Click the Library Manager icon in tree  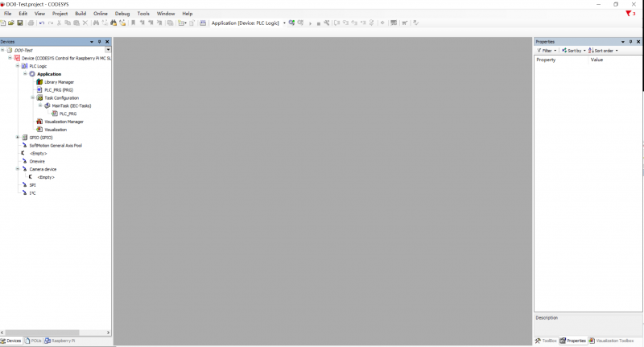(40, 82)
